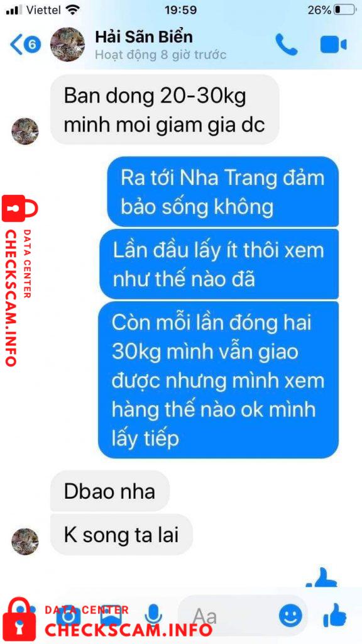Select the message "Lần đầu lấy ít thôi"

tap(219, 264)
